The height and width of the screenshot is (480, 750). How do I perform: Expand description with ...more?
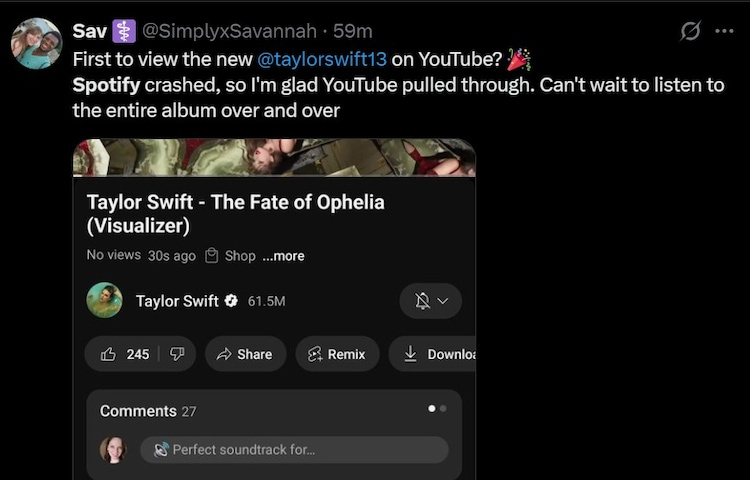(x=283, y=256)
